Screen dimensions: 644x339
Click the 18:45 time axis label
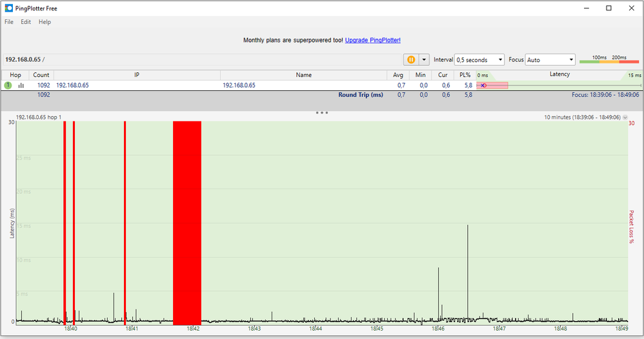click(377, 328)
